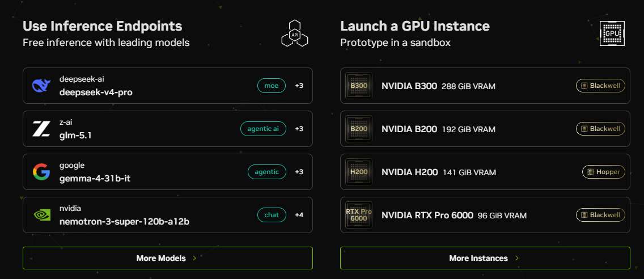
Task: Click the More Instances button
Action: (485, 258)
